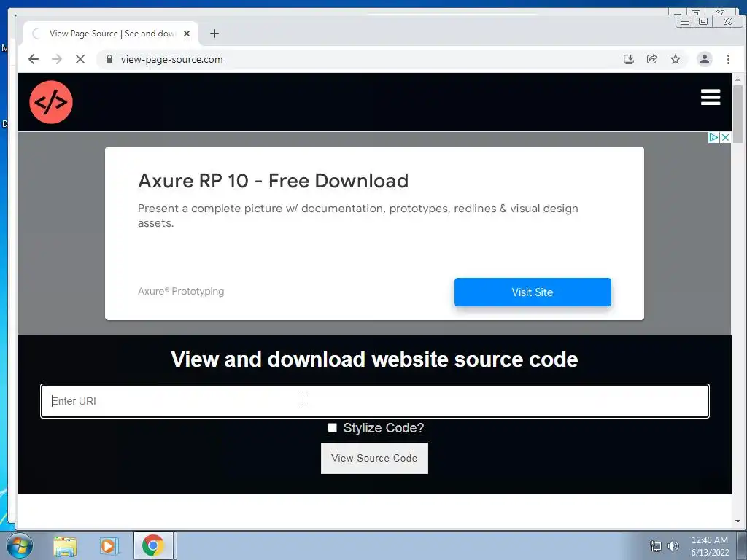Stop loading the page

(x=80, y=59)
